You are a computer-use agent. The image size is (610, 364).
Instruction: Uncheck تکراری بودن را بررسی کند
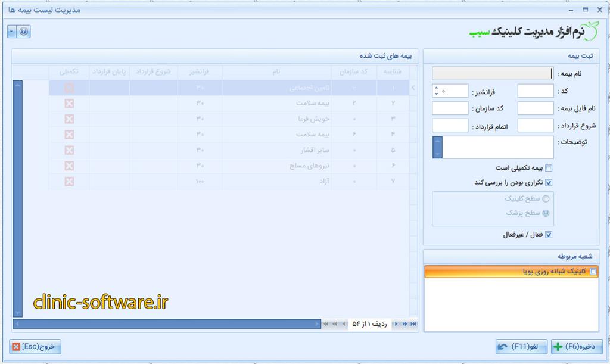coord(549,183)
